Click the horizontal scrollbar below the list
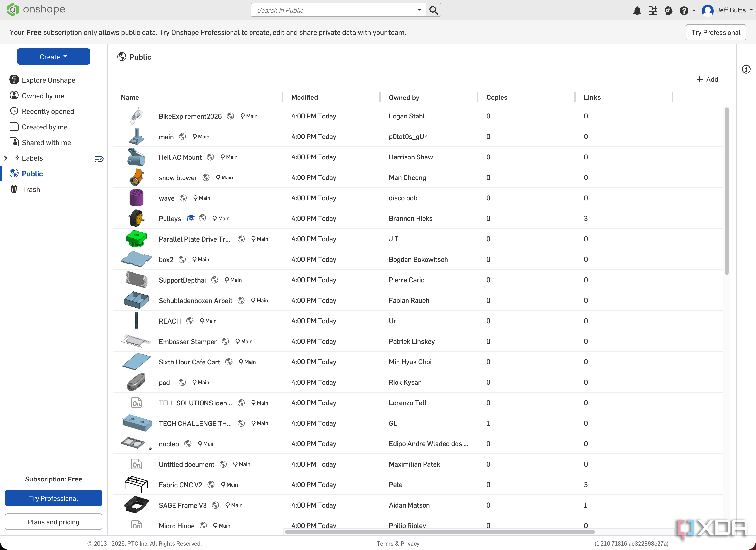This screenshot has width=756, height=550. (x=440, y=532)
